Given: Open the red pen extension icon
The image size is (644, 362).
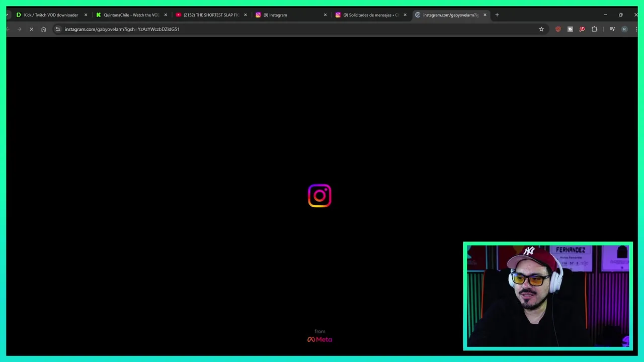Looking at the screenshot, I should (582, 29).
